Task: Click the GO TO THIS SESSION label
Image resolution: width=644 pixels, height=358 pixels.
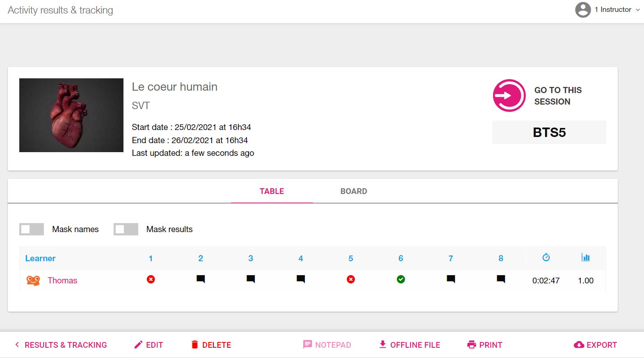Action: click(x=558, y=96)
